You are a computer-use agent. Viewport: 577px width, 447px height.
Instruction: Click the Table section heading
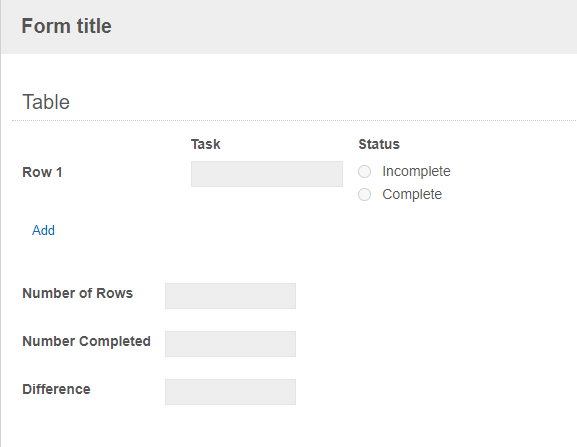pyautogui.click(x=46, y=102)
